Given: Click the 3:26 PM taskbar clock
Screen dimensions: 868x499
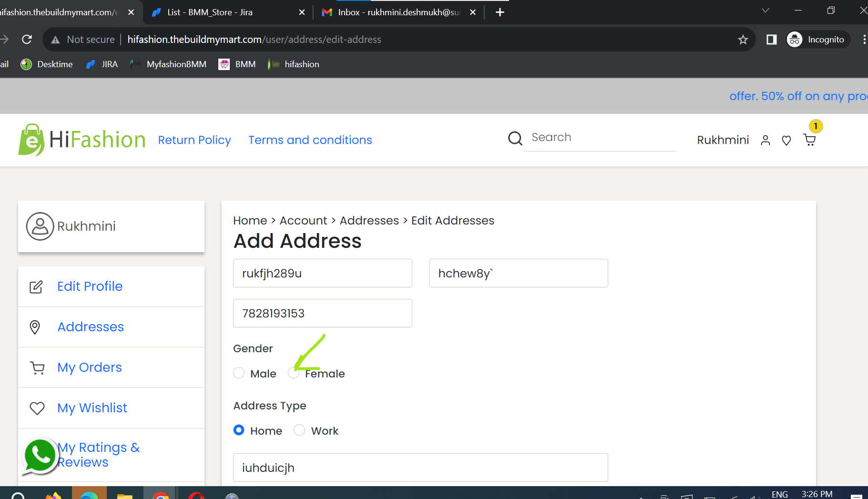Looking at the screenshot, I should pos(817,494).
